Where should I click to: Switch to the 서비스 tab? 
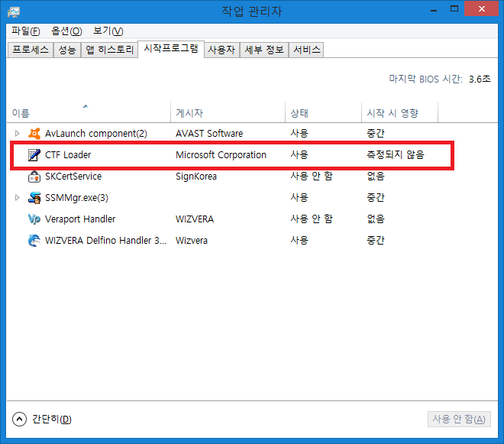pyautogui.click(x=307, y=50)
